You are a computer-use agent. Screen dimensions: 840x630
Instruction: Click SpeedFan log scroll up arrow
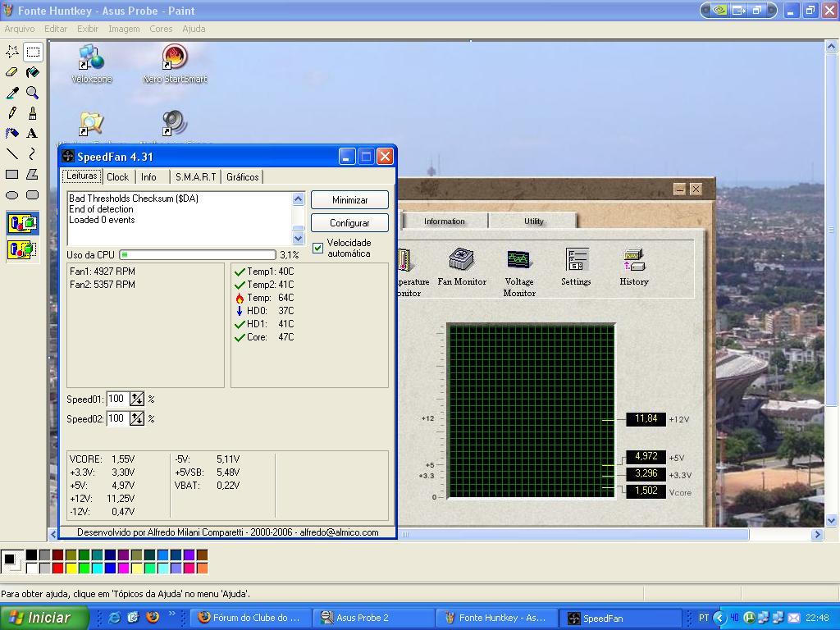pyautogui.click(x=299, y=199)
